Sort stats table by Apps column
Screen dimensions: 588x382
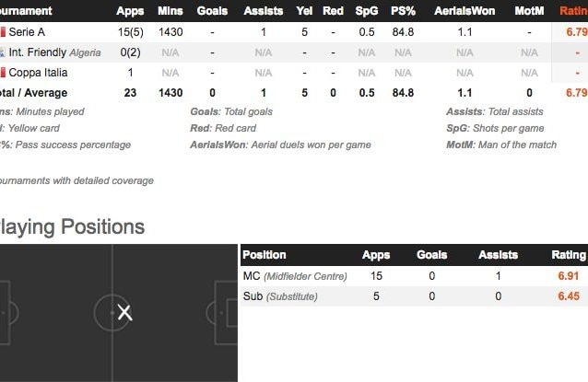click(x=130, y=11)
